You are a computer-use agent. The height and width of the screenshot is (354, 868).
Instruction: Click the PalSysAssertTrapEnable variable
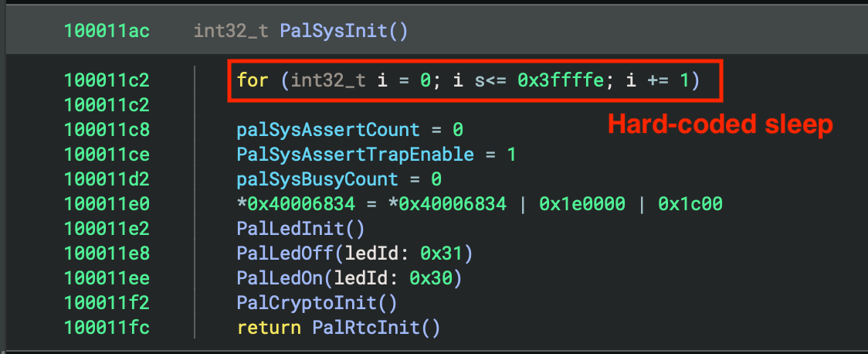tap(355, 154)
